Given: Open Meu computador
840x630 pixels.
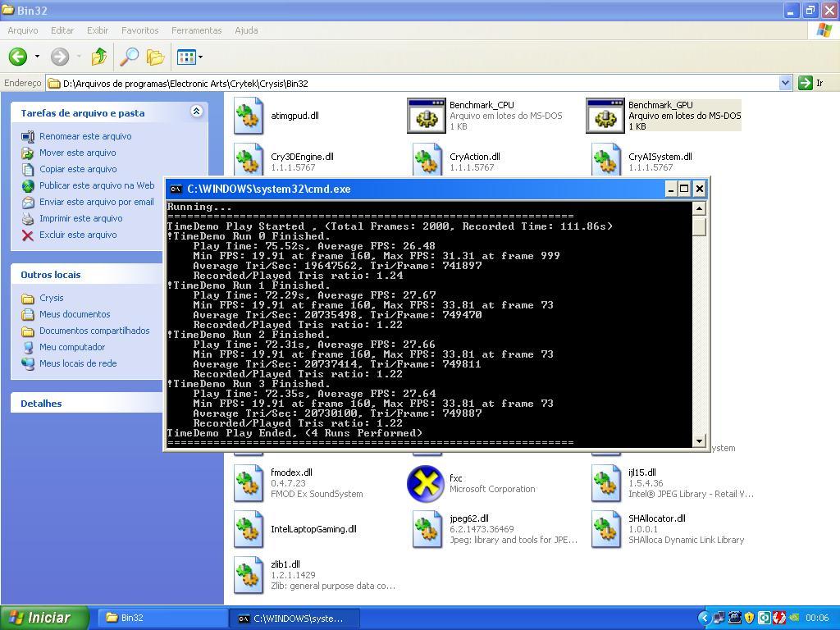Looking at the screenshot, I should tap(72, 347).
